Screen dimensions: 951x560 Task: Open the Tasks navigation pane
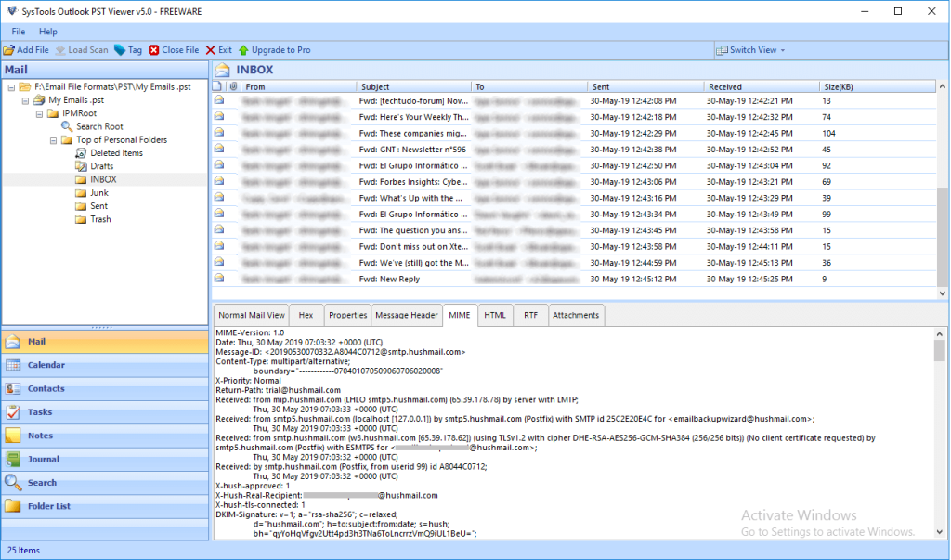point(105,412)
